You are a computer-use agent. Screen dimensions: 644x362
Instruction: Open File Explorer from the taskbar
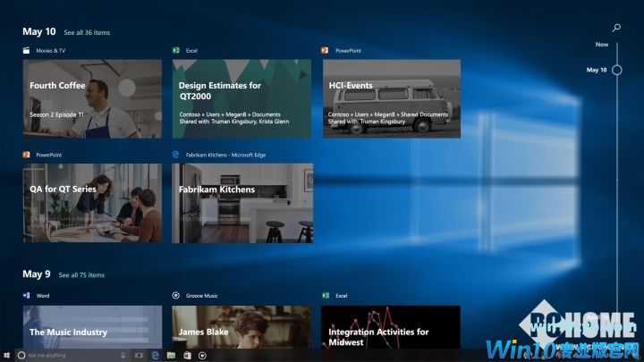171,355
